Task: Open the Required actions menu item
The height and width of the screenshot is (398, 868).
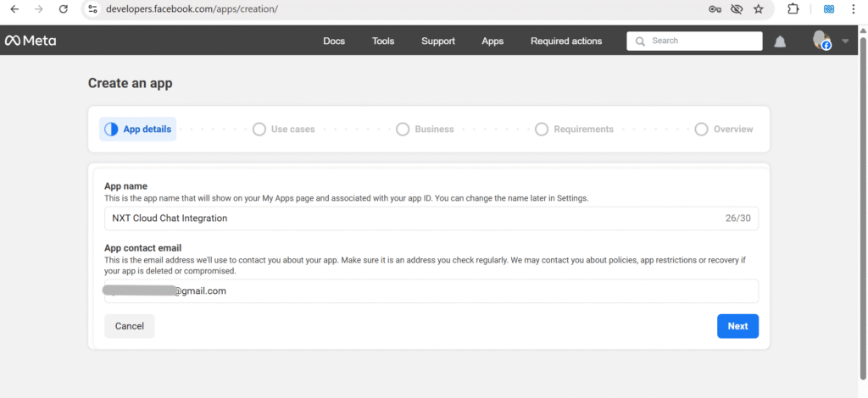Action: tap(565, 41)
